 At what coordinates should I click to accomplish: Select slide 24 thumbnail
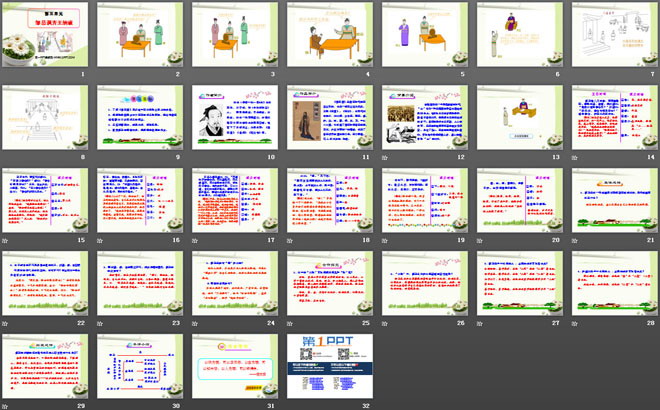click(x=235, y=283)
